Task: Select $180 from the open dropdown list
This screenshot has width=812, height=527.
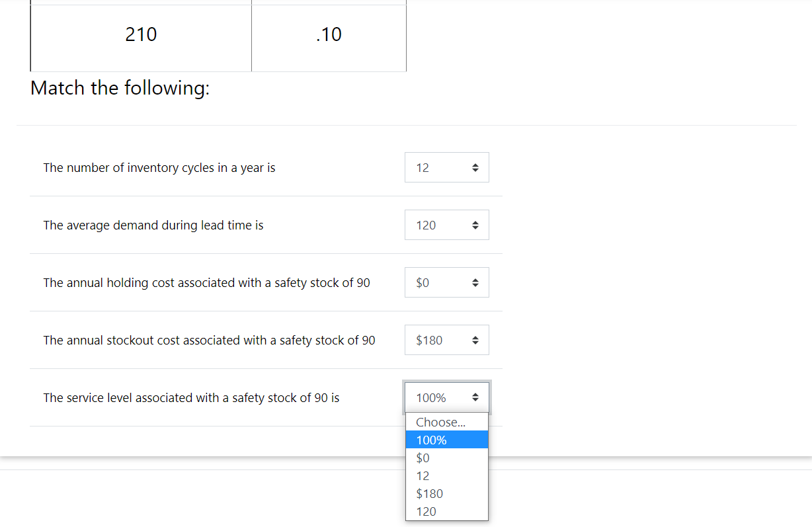Action: [430, 493]
